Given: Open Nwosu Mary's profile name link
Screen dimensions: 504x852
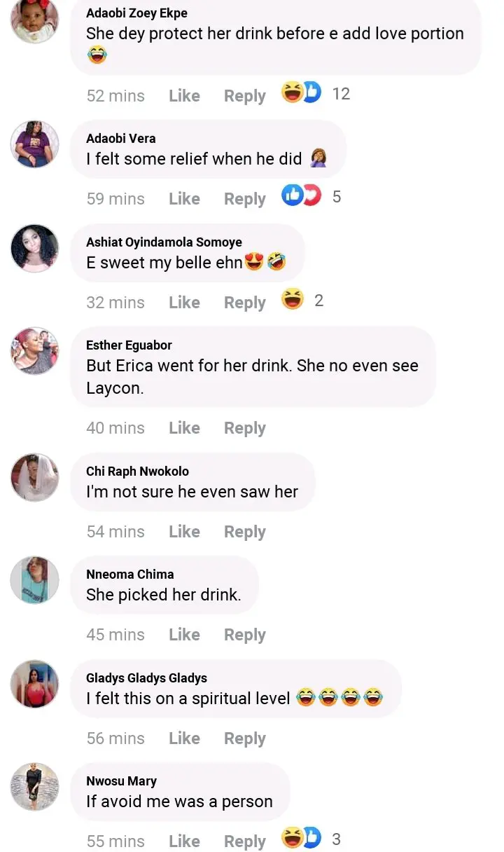Looking at the screenshot, I should [121, 781].
